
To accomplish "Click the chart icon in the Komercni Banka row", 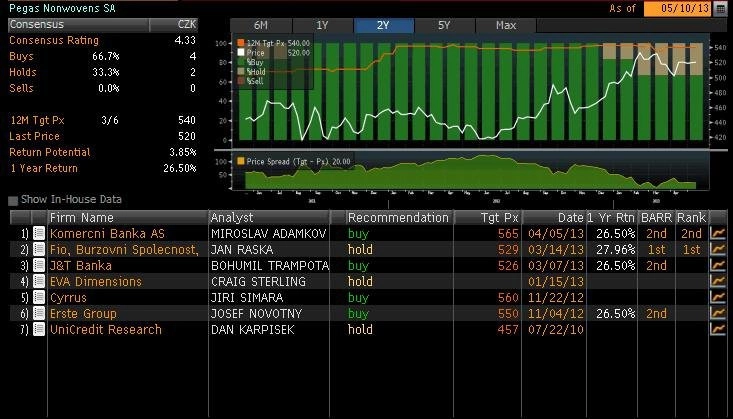I will [718, 233].
